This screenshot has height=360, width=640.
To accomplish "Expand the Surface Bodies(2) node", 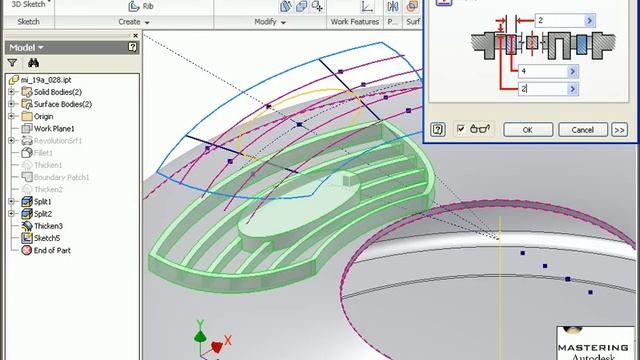I will [11, 104].
